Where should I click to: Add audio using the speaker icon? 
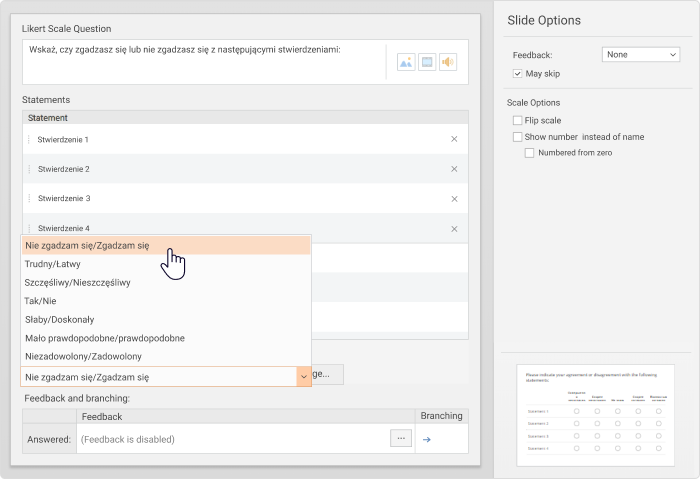[447, 62]
